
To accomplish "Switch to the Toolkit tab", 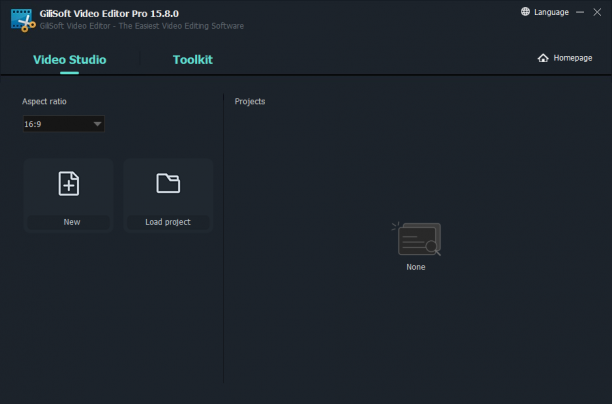I will 193,60.
